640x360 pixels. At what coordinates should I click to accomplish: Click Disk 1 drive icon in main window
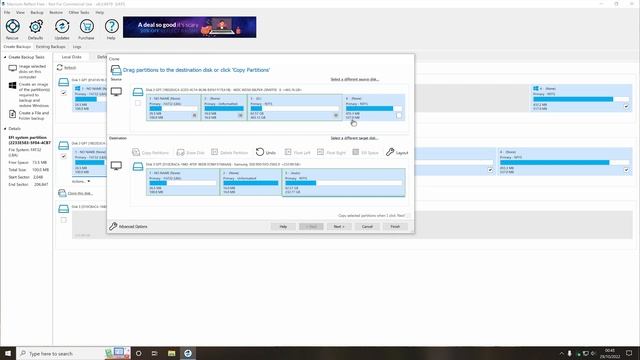tap(64, 82)
